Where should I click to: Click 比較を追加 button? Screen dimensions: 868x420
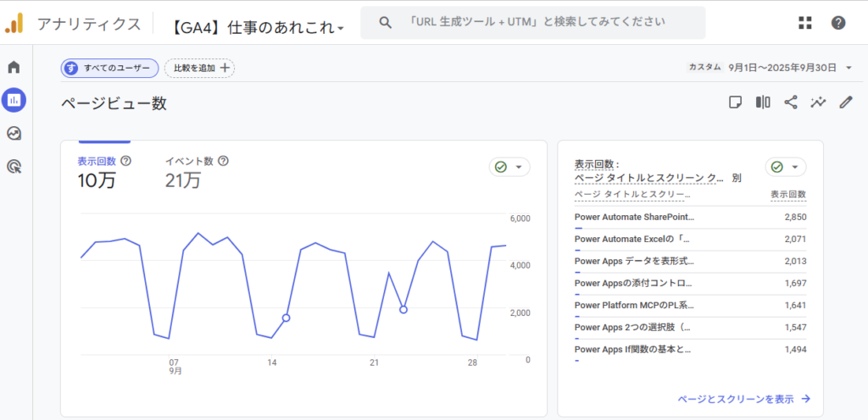pos(200,68)
